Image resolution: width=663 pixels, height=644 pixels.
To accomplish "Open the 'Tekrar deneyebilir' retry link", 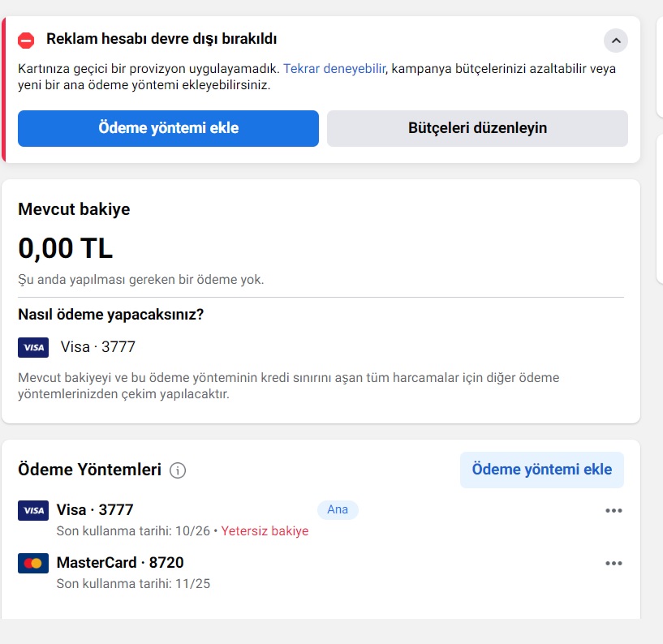I will (334, 68).
